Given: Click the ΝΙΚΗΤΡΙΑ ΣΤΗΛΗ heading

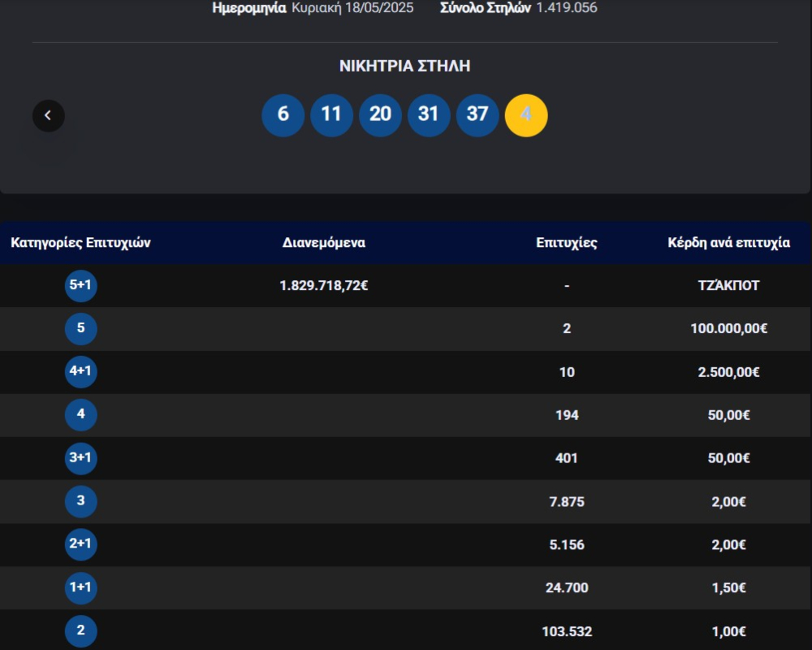Looking at the screenshot, I should pos(404,67).
